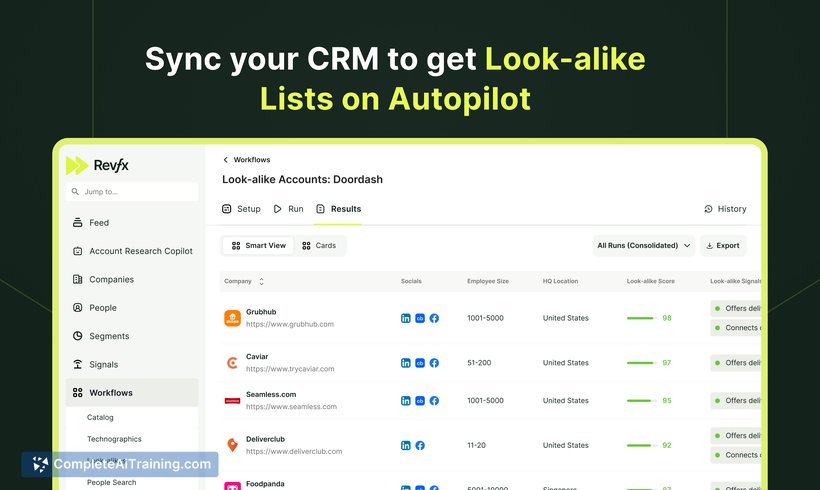Screen dimensions: 820x490
Task: Open Technographics under Workflows
Action: coord(114,439)
